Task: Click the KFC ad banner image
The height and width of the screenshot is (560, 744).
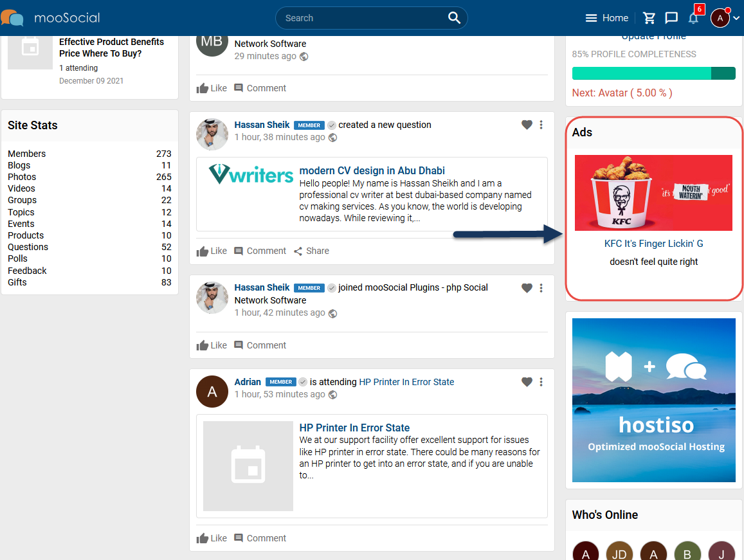Action: (x=653, y=193)
